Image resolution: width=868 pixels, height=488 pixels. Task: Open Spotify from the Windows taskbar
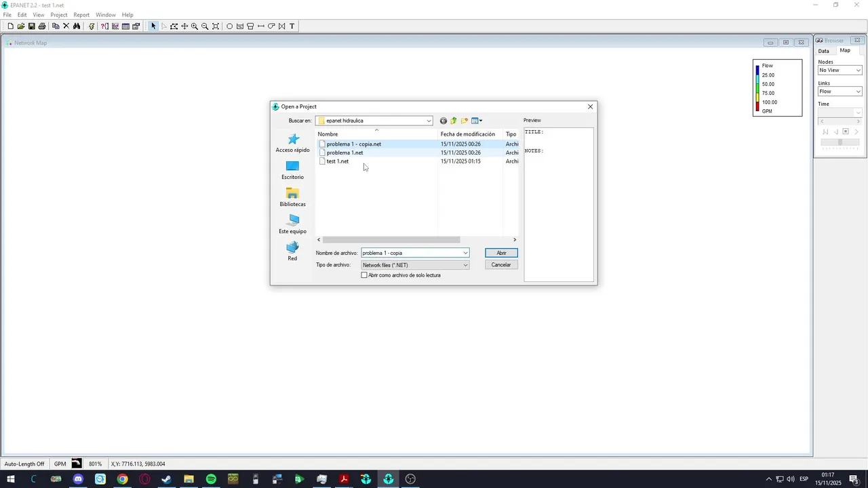click(211, 479)
